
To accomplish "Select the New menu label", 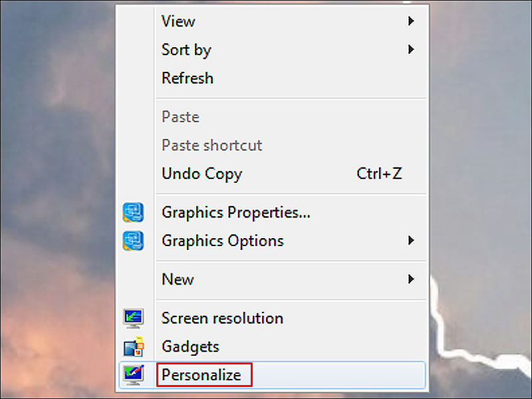I will point(178,279).
